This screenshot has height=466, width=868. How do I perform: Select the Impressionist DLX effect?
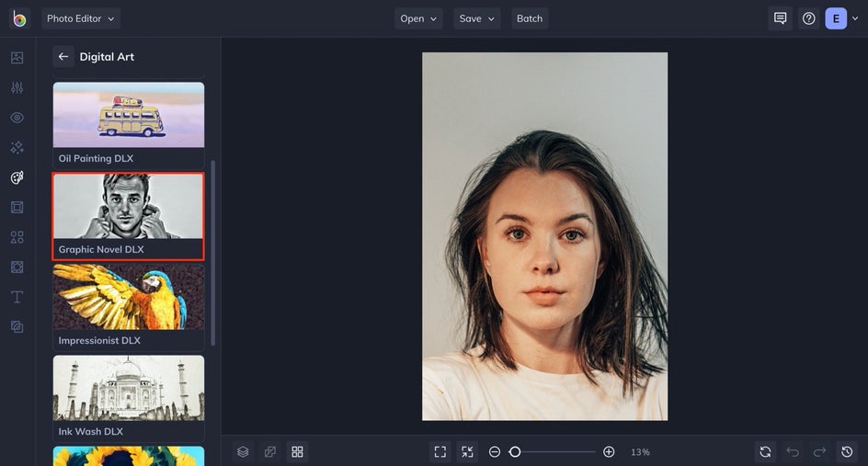click(129, 307)
